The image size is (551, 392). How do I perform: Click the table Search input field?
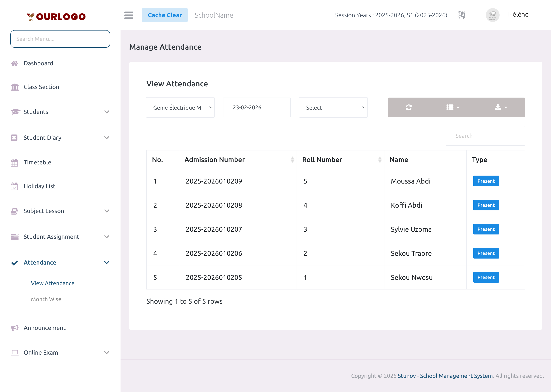485,136
